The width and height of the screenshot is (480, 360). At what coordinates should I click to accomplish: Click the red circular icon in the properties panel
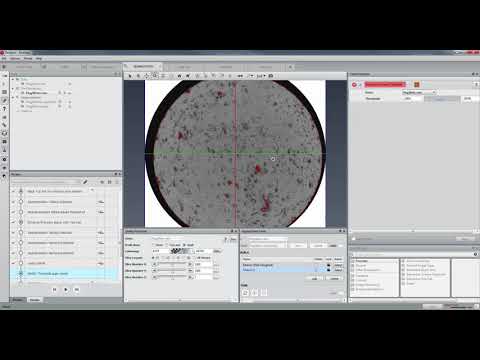[354, 85]
